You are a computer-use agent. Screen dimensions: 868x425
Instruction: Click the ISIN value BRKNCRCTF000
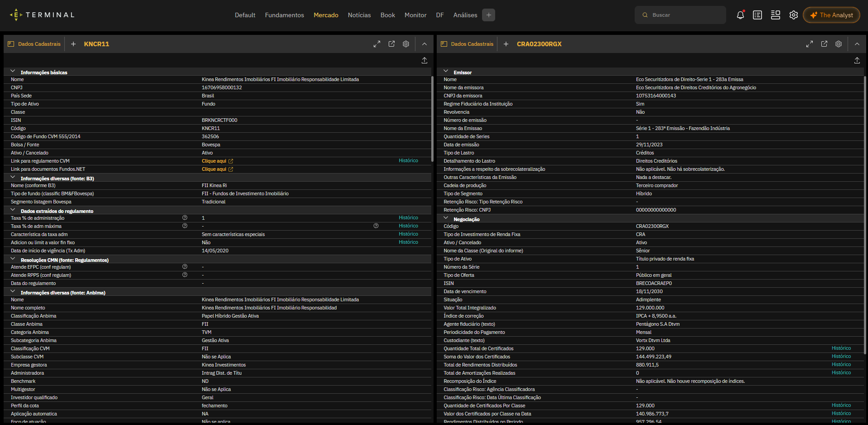pos(219,120)
